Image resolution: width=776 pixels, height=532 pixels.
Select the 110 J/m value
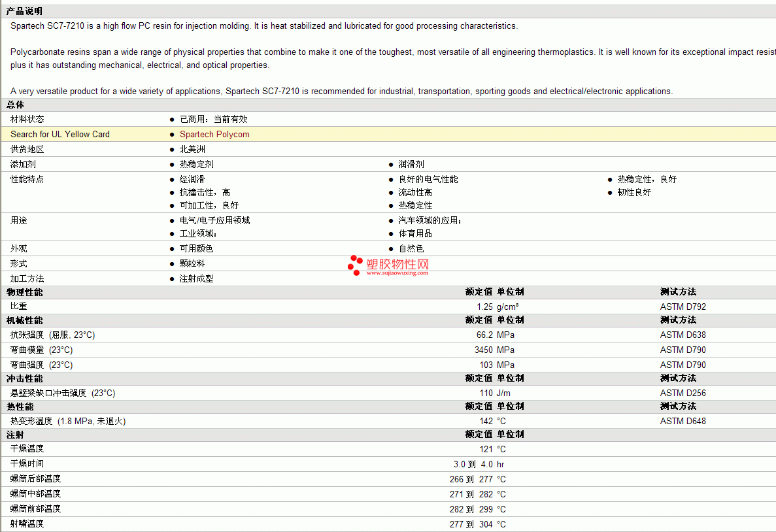[x=495, y=393]
